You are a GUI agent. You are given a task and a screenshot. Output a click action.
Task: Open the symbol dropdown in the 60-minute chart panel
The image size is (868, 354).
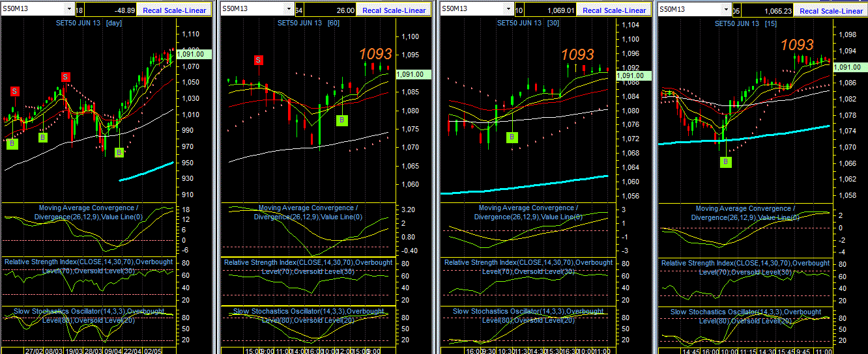(x=289, y=10)
